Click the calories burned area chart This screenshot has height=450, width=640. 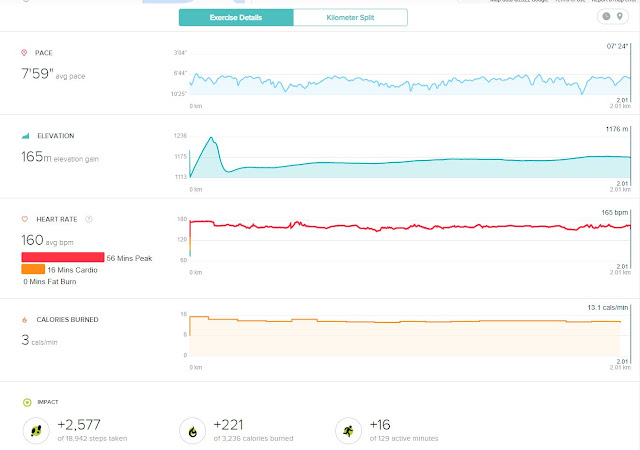pos(405,337)
